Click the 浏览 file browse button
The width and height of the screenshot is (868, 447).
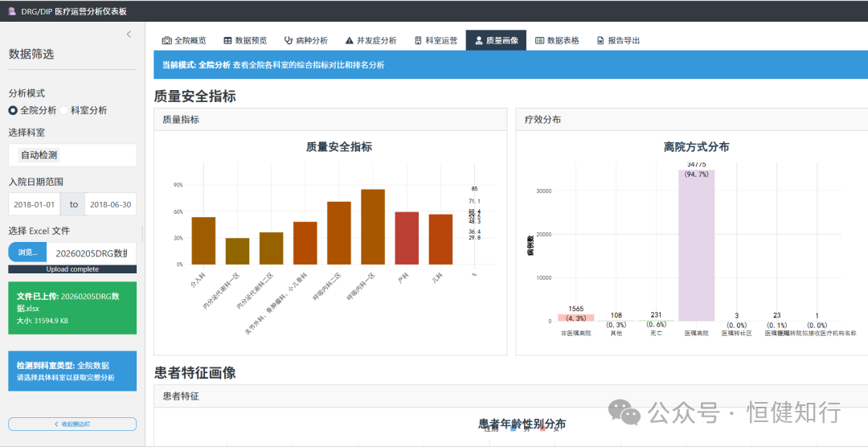[27, 252]
